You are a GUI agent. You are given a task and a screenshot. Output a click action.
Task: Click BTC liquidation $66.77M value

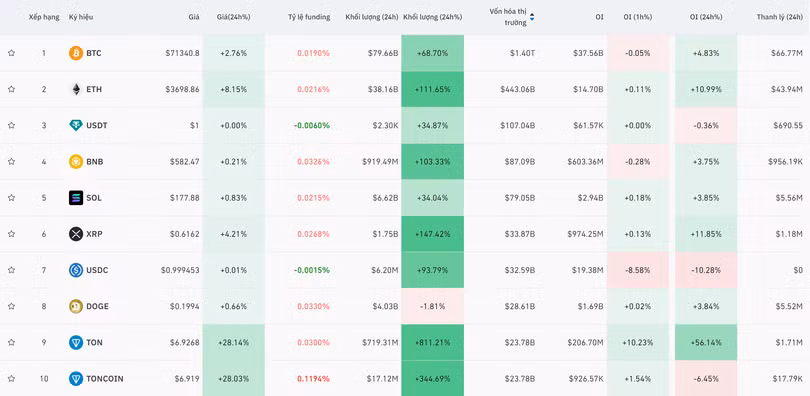pyautogui.click(x=787, y=53)
